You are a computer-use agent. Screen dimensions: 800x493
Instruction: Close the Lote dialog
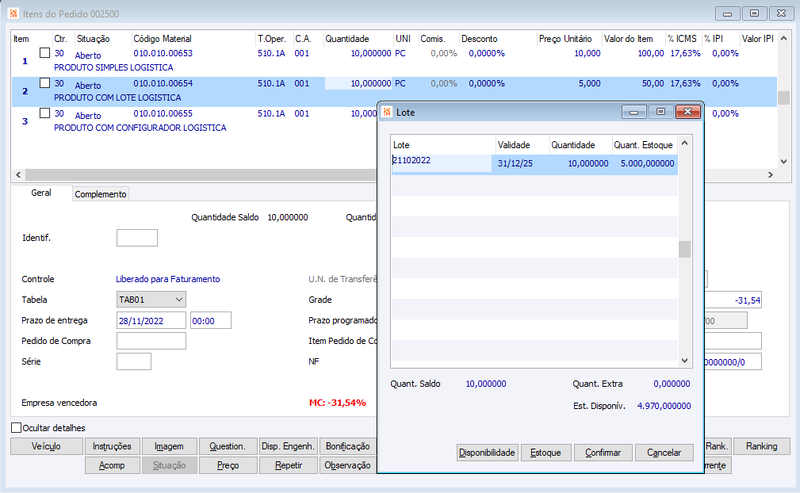687,112
